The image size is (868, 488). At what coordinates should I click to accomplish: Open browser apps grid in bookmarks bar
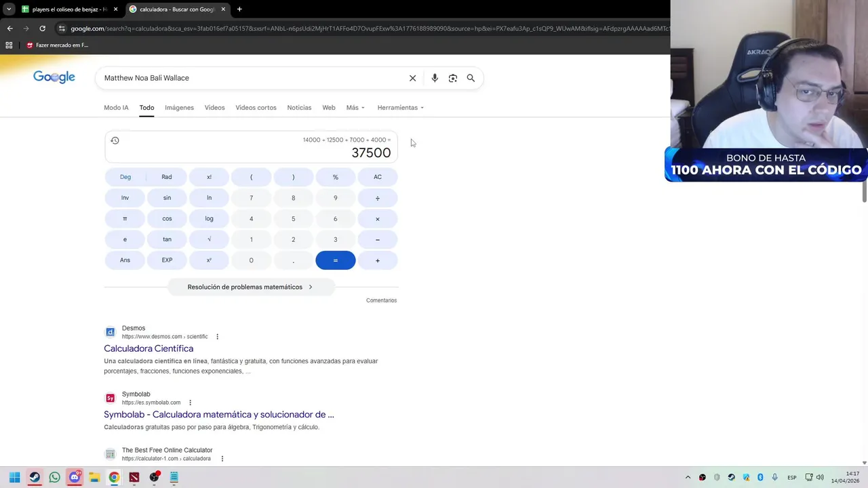point(9,45)
